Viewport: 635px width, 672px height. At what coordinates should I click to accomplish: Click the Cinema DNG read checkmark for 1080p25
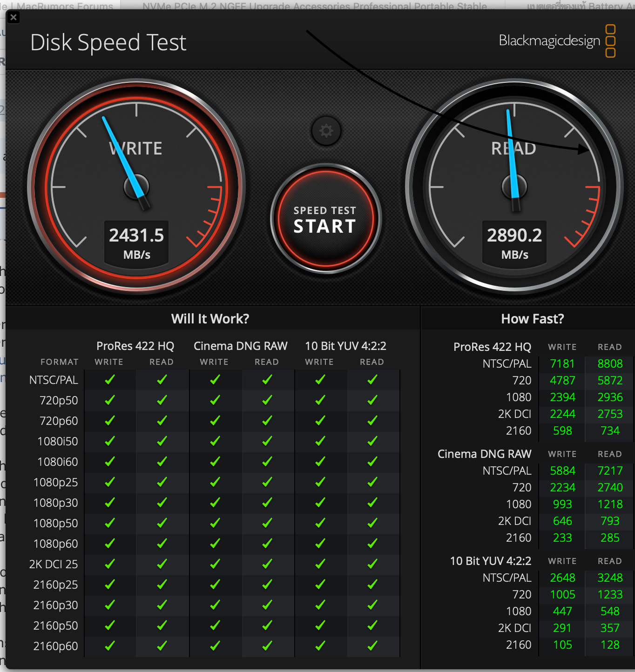(x=267, y=482)
